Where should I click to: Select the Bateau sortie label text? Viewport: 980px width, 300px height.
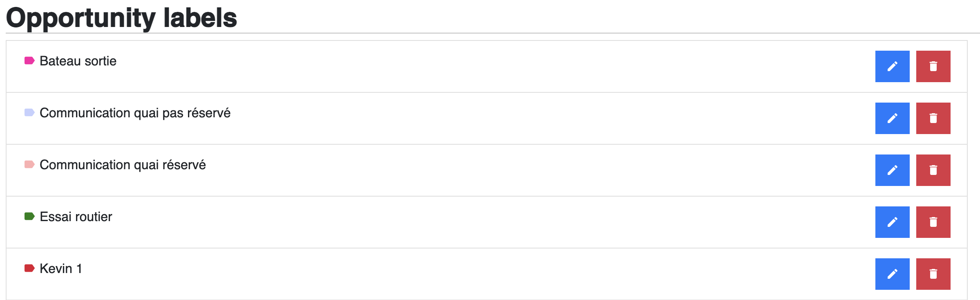(x=78, y=61)
